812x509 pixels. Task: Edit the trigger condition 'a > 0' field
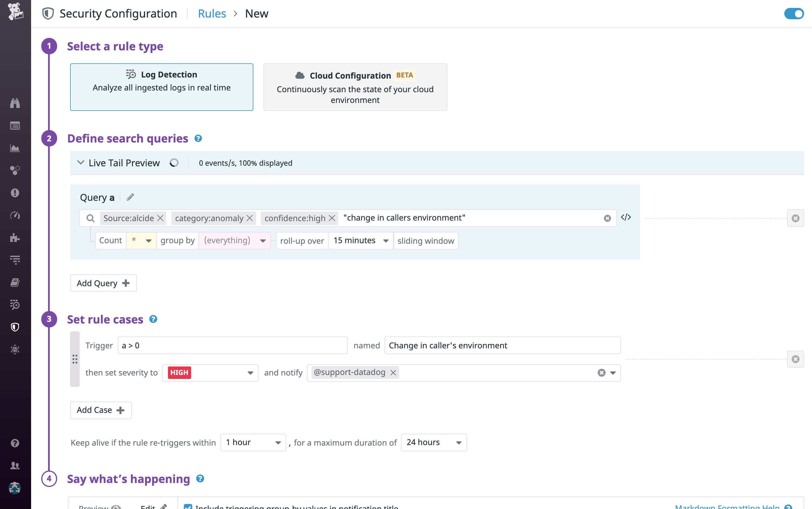[x=232, y=345]
